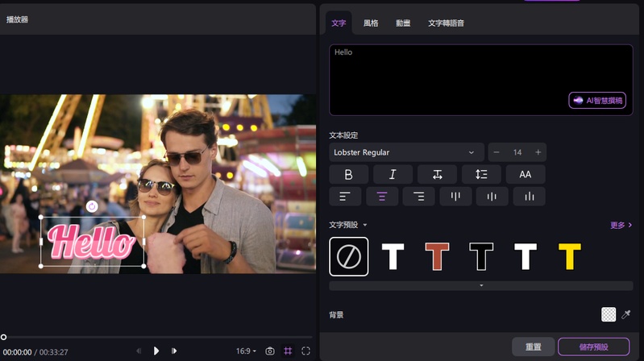The height and width of the screenshot is (361, 644).
Task: Open the 背景 color swatch
Action: 609,314
